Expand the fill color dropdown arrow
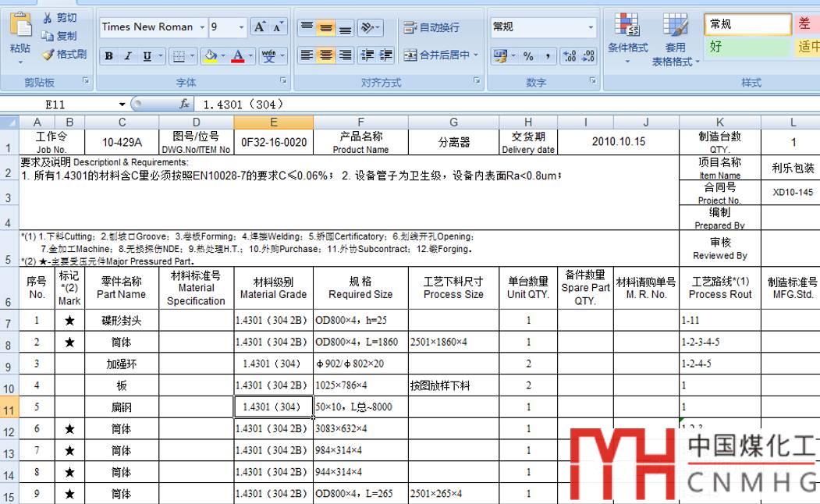This screenshot has width=820, height=504. tap(223, 55)
